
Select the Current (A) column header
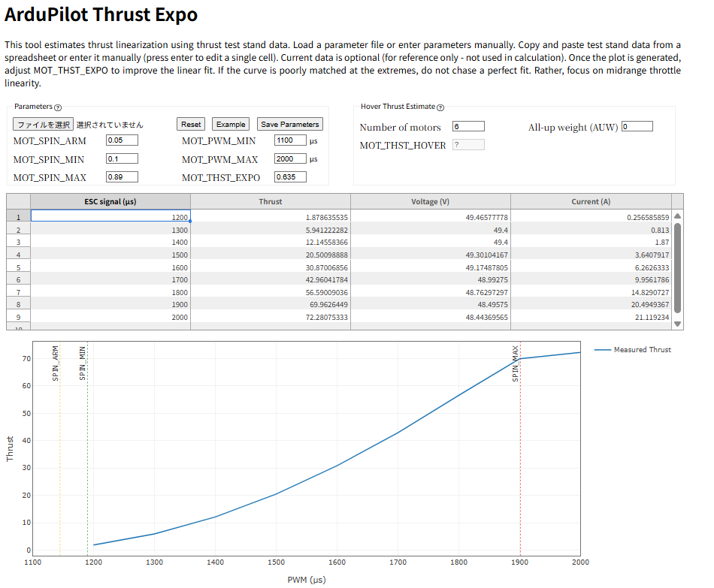pos(591,201)
